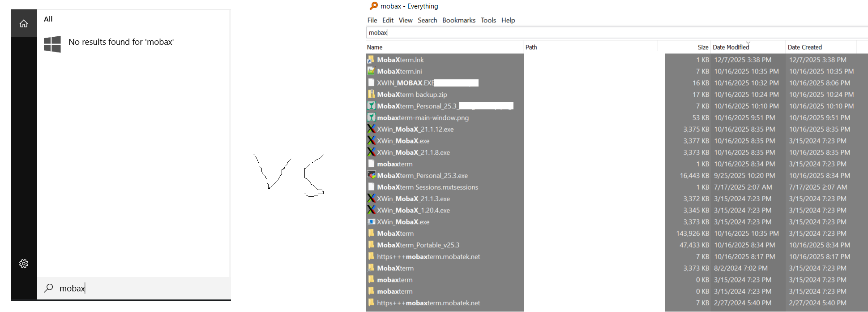Click the blank file icon of XWIN_MOBAX.EXE

pos(371,83)
